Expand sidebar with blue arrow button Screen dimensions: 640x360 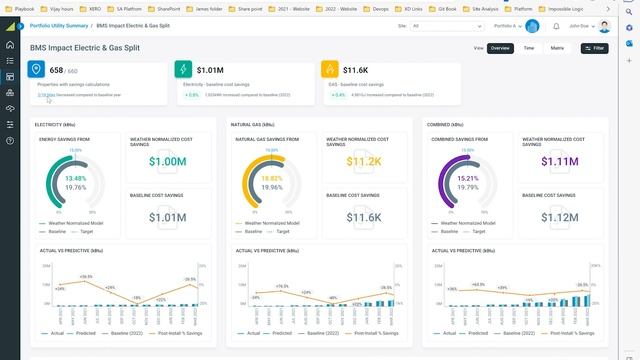(x=20, y=26)
